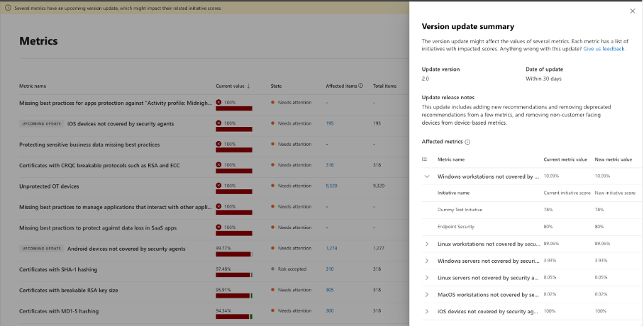Image resolution: width=644 pixels, height=326 pixels.
Task: Open the Give us feedback link
Action: pyautogui.click(x=604, y=49)
